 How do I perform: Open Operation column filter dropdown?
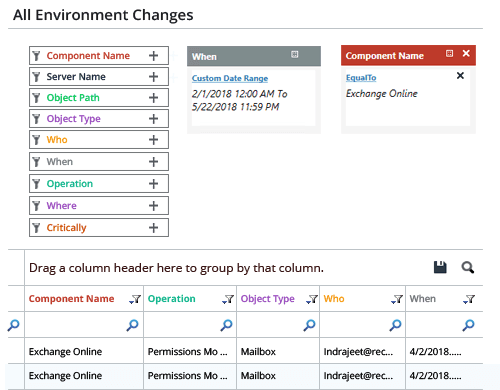[x=228, y=299]
